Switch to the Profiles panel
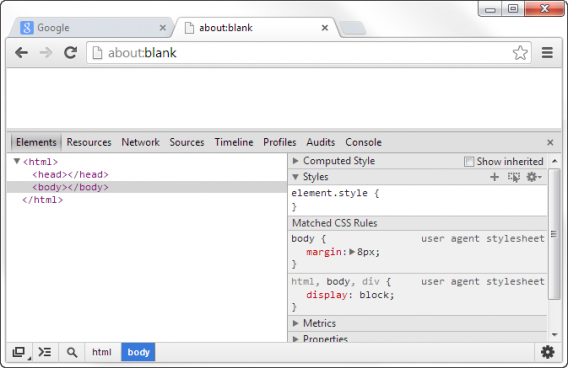The height and width of the screenshot is (368, 568). pos(280,142)
